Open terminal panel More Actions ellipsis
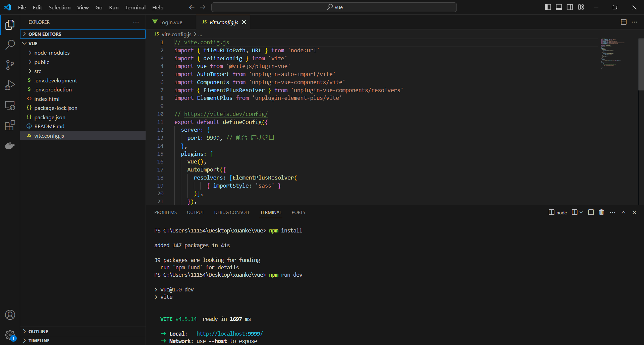The image size is (644, 345). 612,212
